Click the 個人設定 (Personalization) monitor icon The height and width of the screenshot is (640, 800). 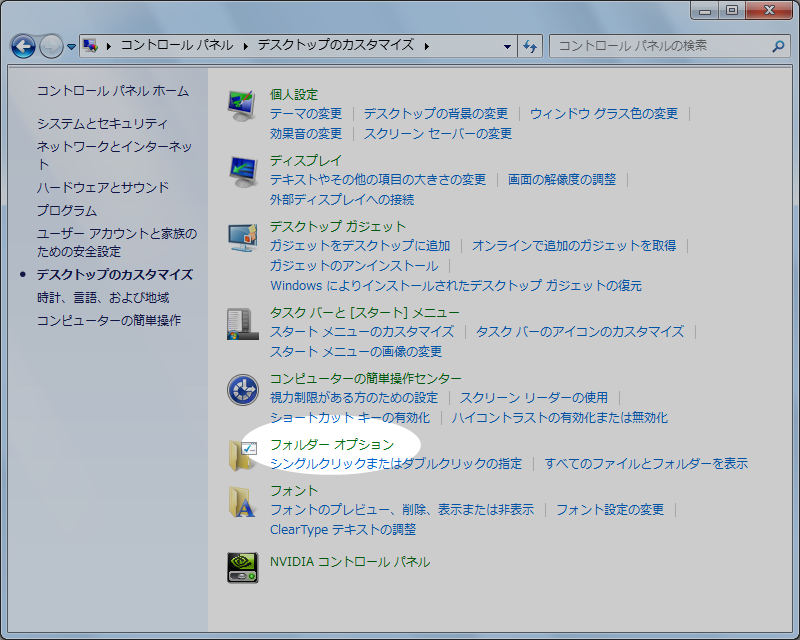(243, 104)
